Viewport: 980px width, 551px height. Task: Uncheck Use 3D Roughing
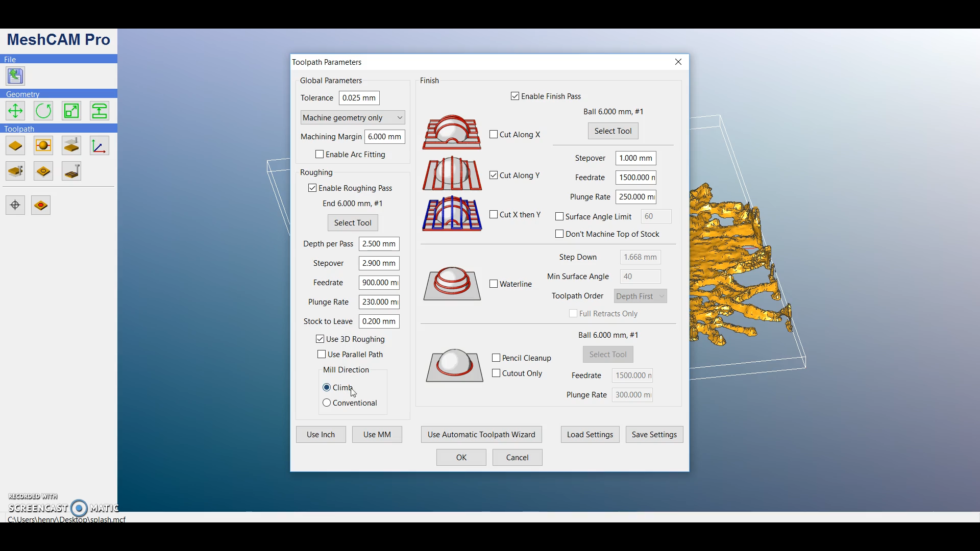click(320, 339)
